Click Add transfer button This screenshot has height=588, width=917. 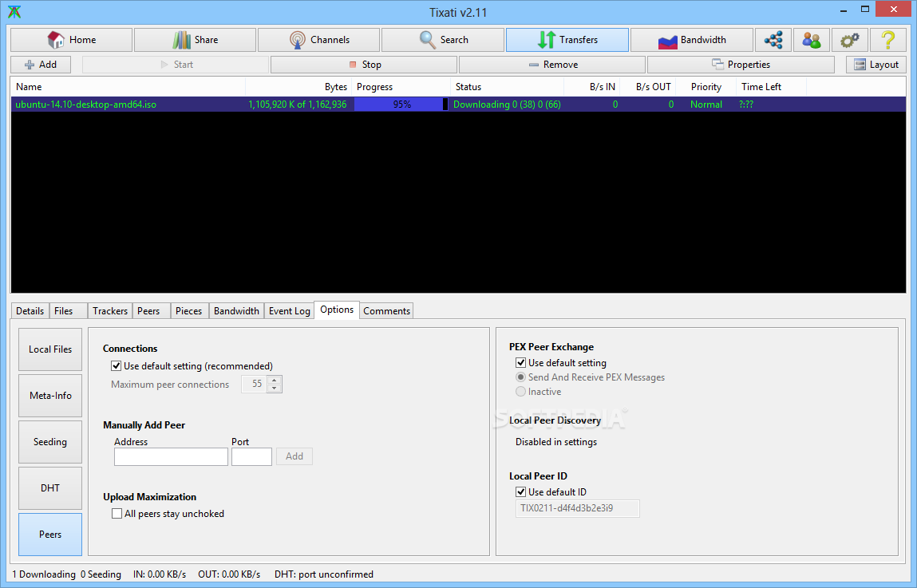coord(41,65)
